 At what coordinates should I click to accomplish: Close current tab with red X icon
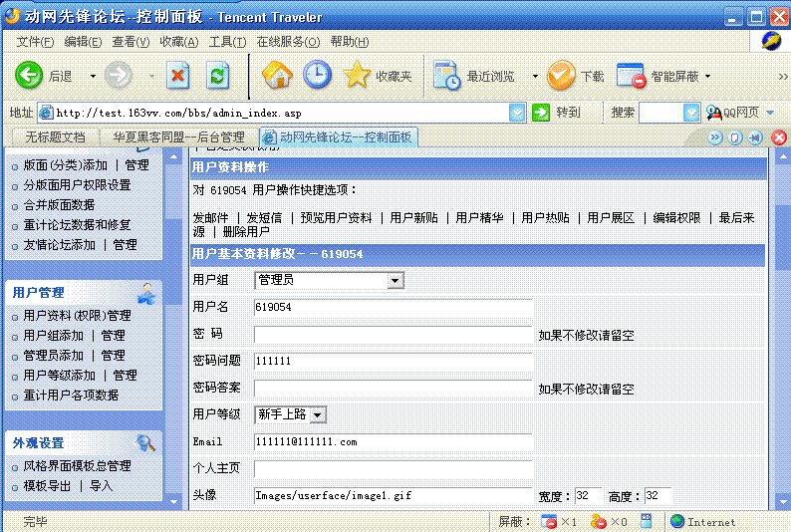coord(779,137)
